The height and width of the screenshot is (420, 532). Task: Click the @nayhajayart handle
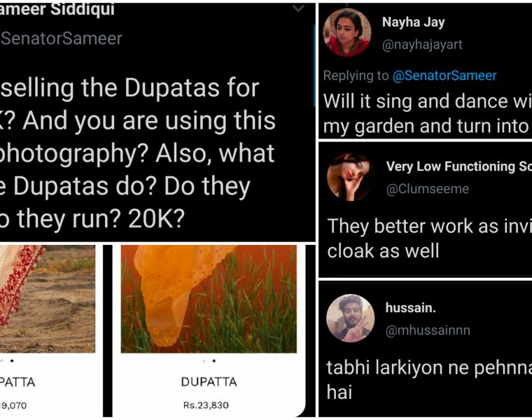pos(422,44)
